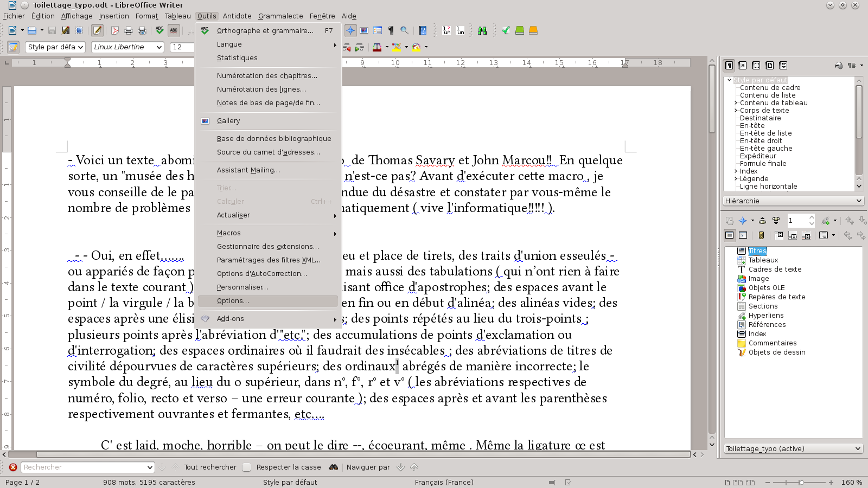Image resolution: width=868 pixels, height=488 pixels.
Task: Click Font Color swatch button
Action: [x=377, y=47]
